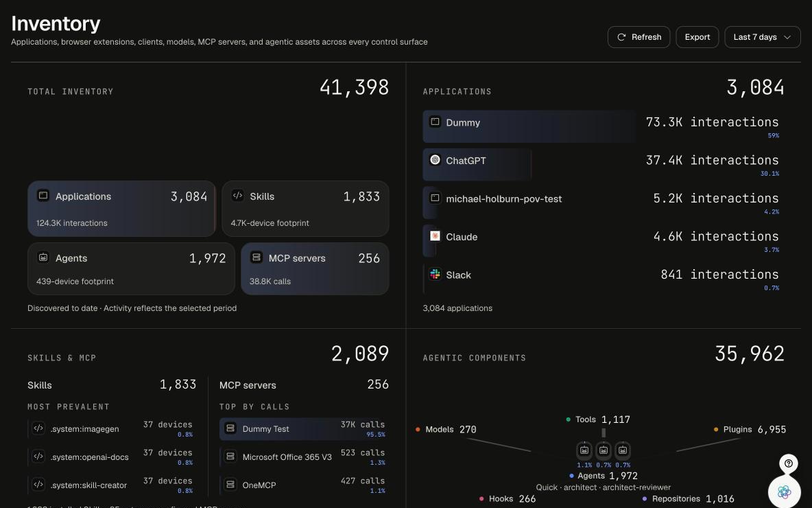The width and height of the screenshot is (812, 508).
Task: Select the OneMCP server row
Action: [304, 485]
